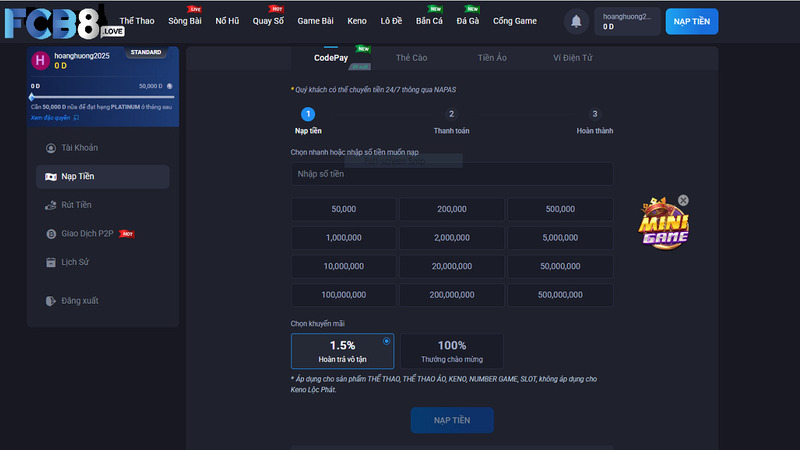Open Đá Gà menu

(x=467, y=21)
